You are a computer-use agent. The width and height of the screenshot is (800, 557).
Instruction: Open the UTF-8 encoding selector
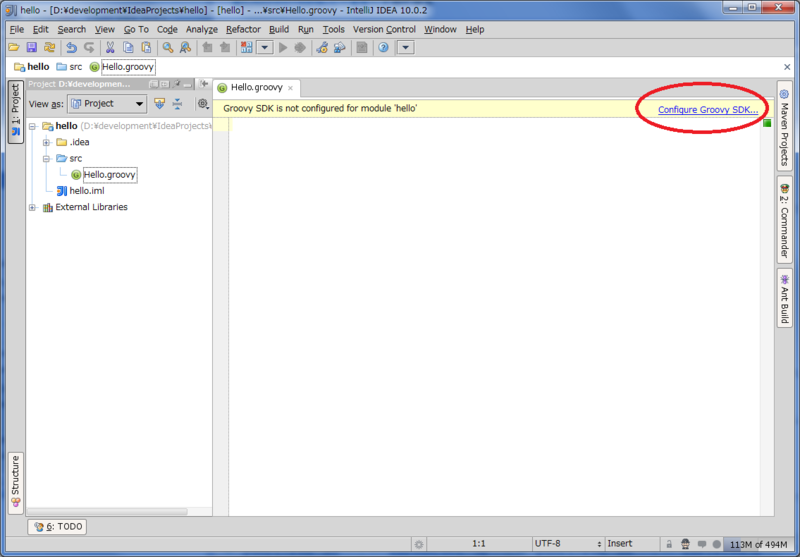(x=568, y=544)
